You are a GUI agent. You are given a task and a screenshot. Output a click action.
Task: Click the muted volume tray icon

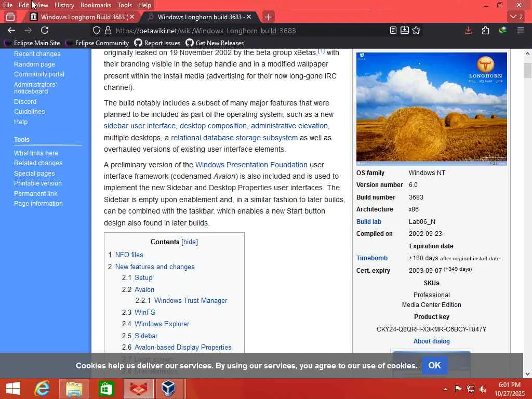coord(483,389)
